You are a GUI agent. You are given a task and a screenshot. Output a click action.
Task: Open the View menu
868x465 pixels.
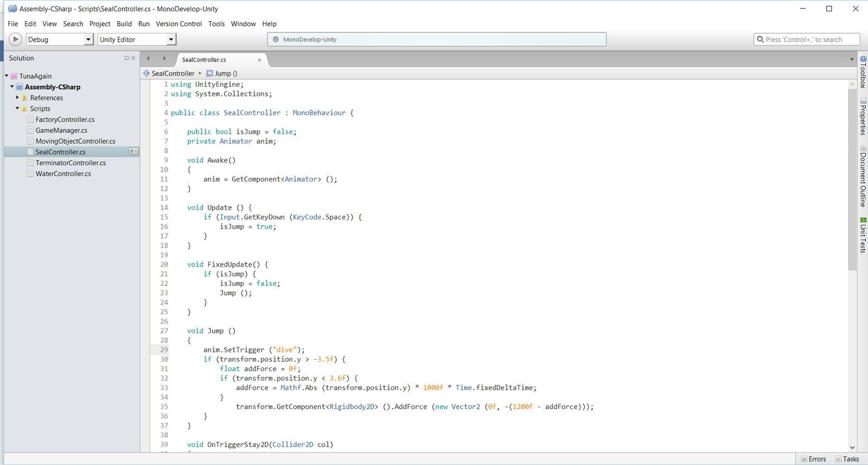[49, 24]
